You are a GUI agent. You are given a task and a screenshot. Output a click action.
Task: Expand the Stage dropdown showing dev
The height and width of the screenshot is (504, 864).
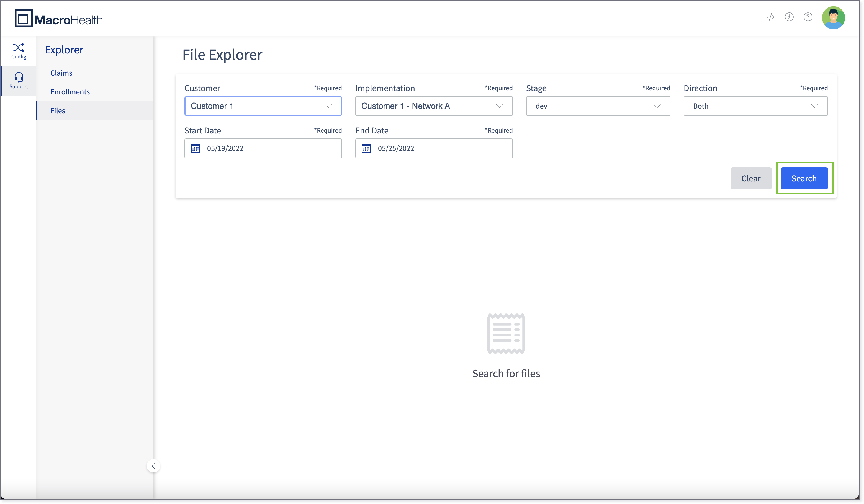click(598, 106)
